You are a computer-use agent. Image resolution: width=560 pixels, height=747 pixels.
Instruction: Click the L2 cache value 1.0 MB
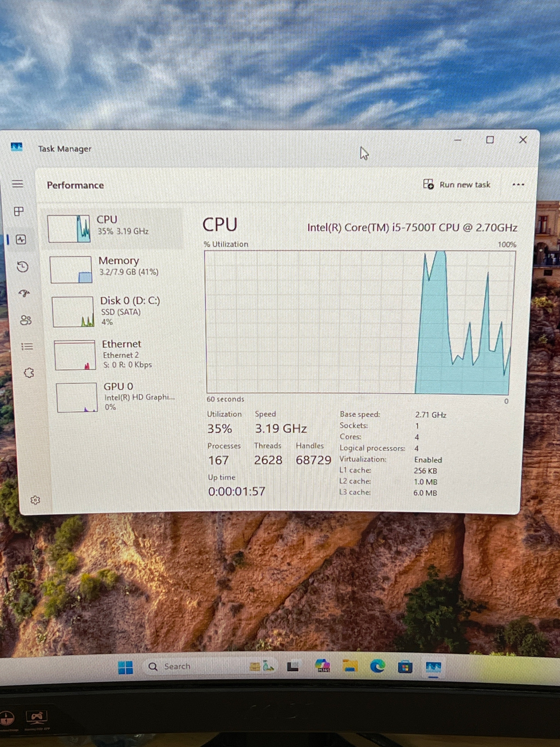pos(425,482)
